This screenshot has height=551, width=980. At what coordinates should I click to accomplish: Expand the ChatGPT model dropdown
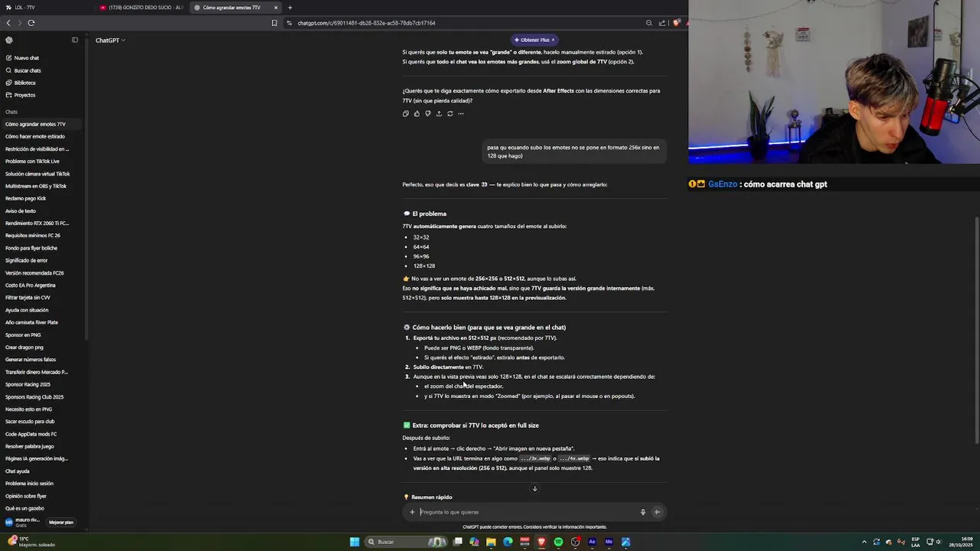(110, 40)
